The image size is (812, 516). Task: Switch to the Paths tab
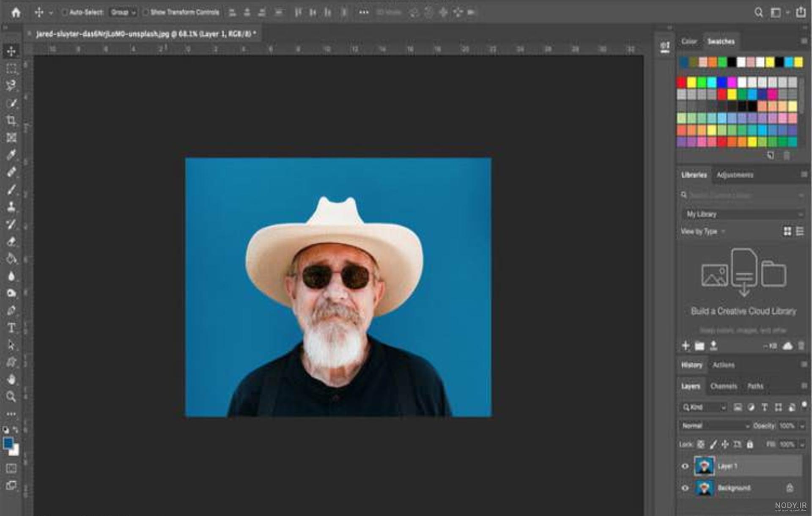(x=755, y=386)
